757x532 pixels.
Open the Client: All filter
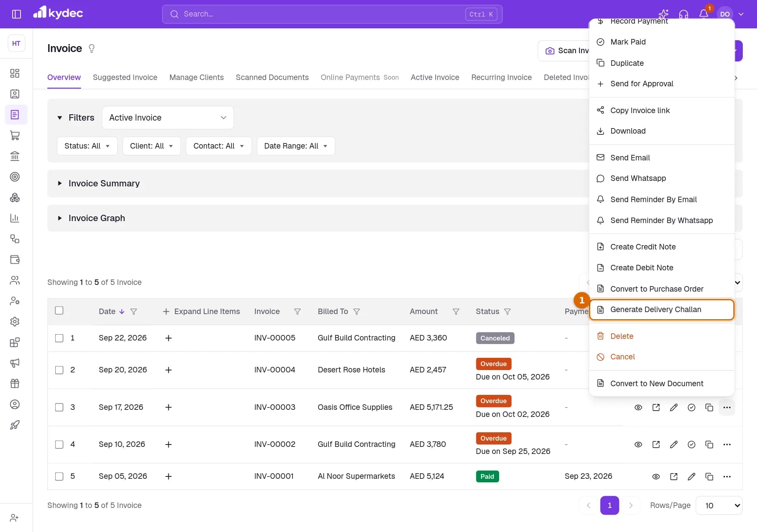pyautogui.click(x=151, y=146)
